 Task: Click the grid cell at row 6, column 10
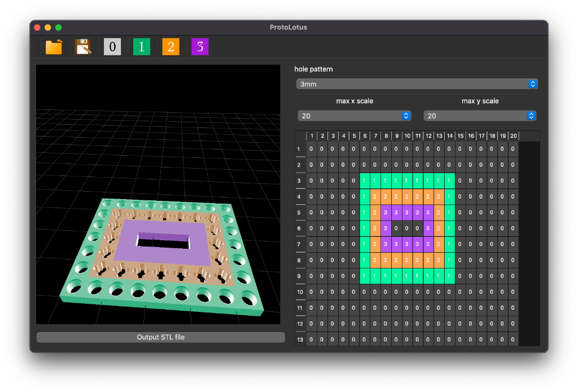click(407, 228)
